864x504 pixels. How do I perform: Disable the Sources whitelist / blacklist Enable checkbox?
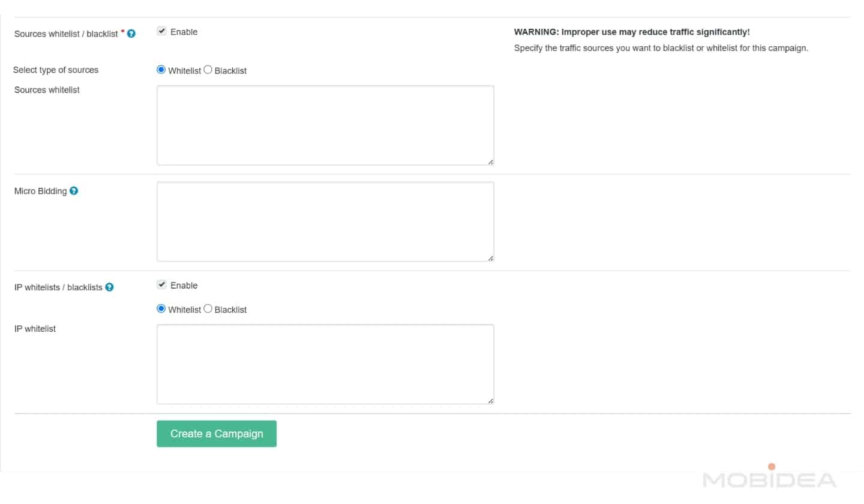161,31
